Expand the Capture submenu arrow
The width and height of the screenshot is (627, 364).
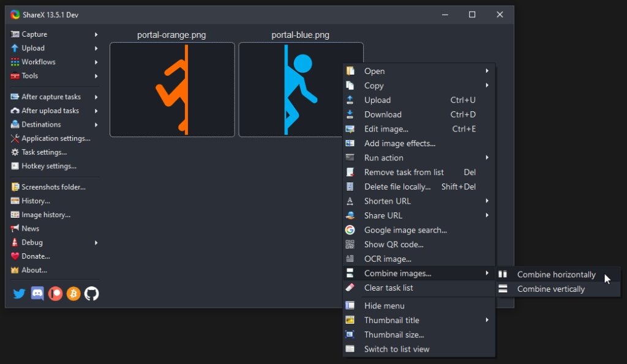pos(96,34)
